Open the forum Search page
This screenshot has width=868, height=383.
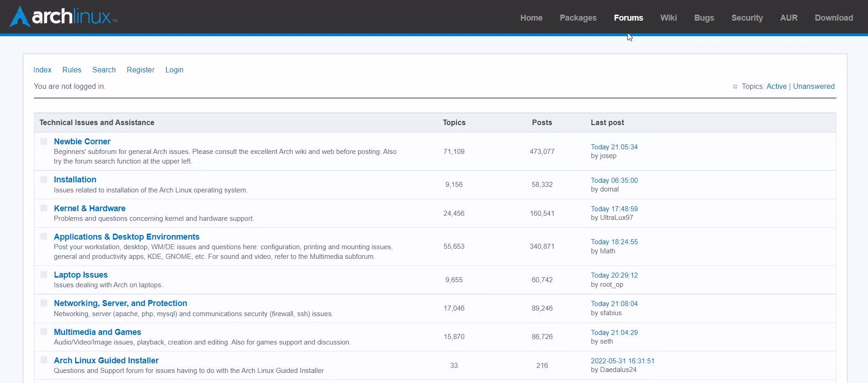coord(104,70)
